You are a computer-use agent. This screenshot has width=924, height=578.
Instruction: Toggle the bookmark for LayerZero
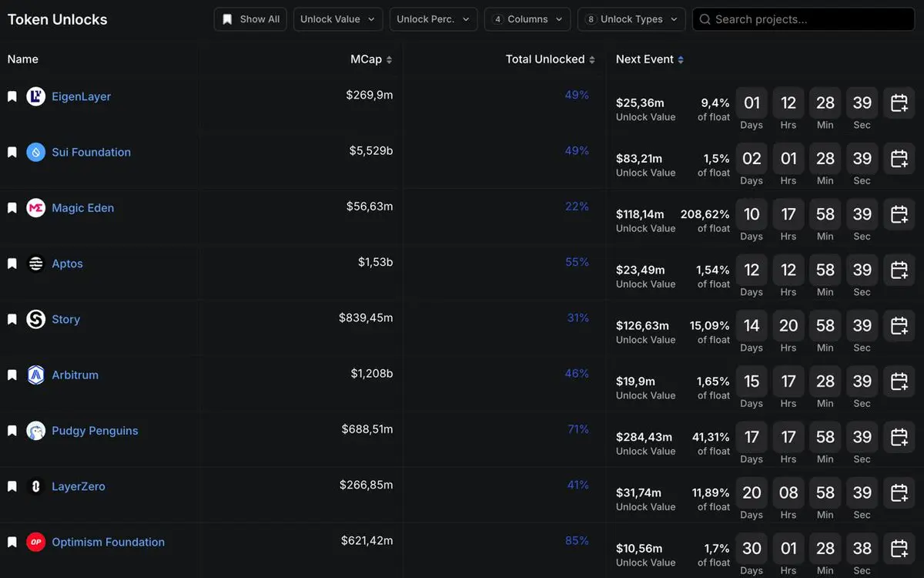click(x=12, y=487)
